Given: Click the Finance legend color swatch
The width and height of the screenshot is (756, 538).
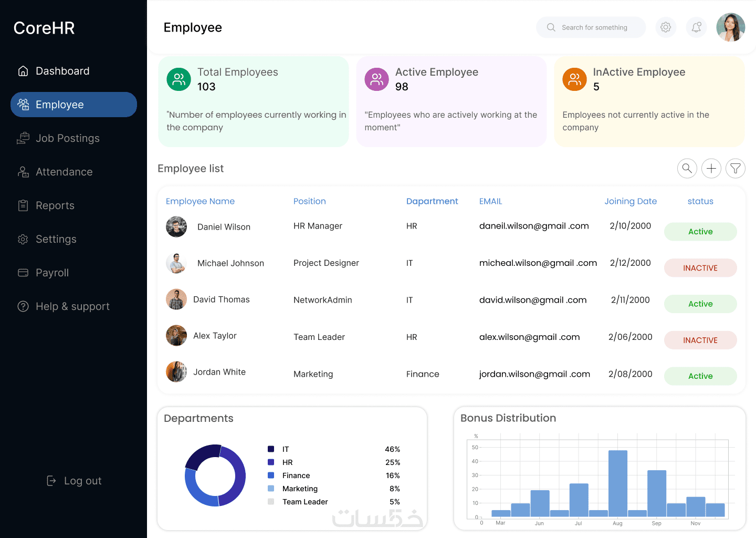Looking at the screenshot, I should coord(271,475).
